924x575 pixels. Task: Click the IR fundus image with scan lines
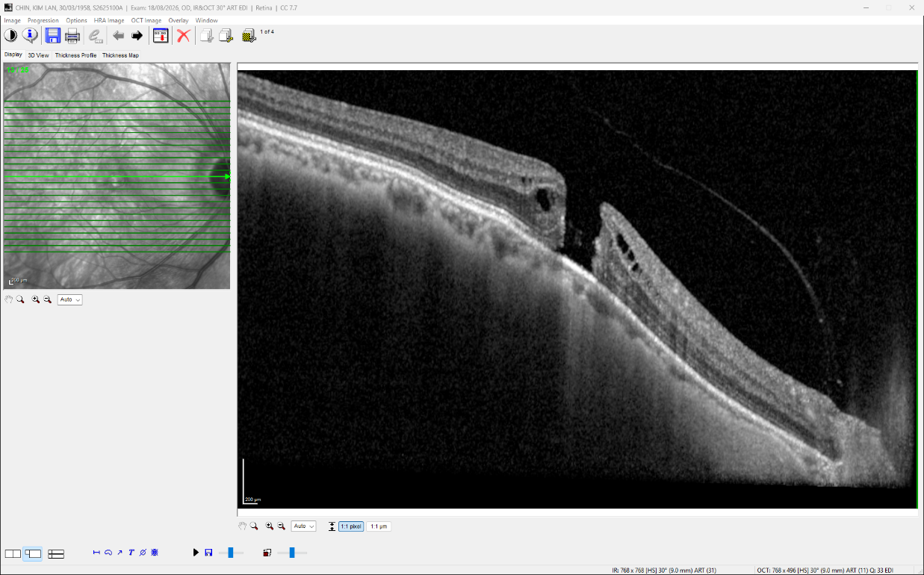[117, 175]
